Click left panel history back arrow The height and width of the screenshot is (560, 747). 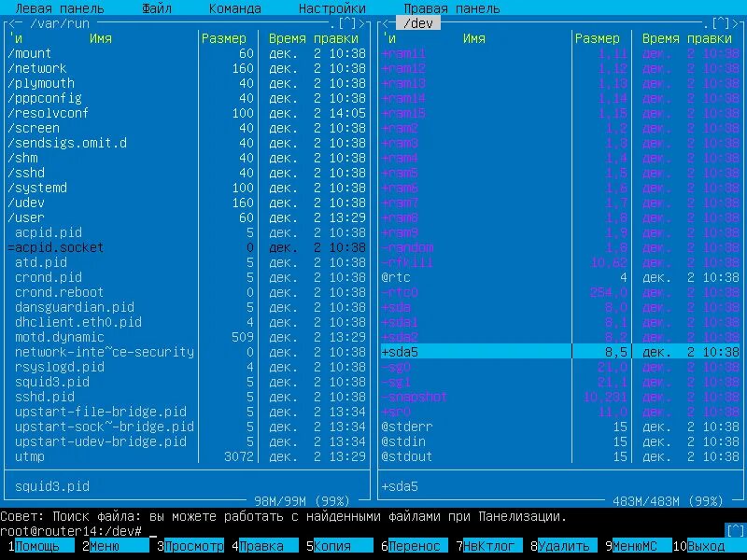click(12, 23)
